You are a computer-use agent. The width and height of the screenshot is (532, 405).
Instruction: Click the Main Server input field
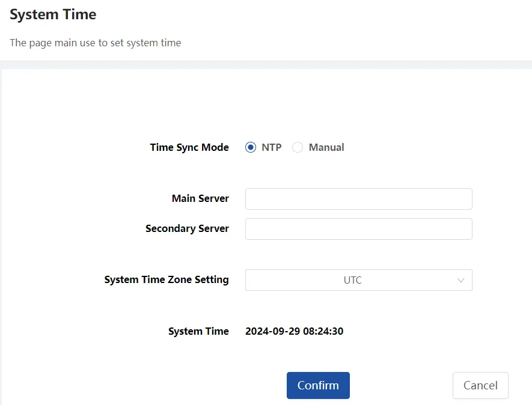(x=359, y=199)
